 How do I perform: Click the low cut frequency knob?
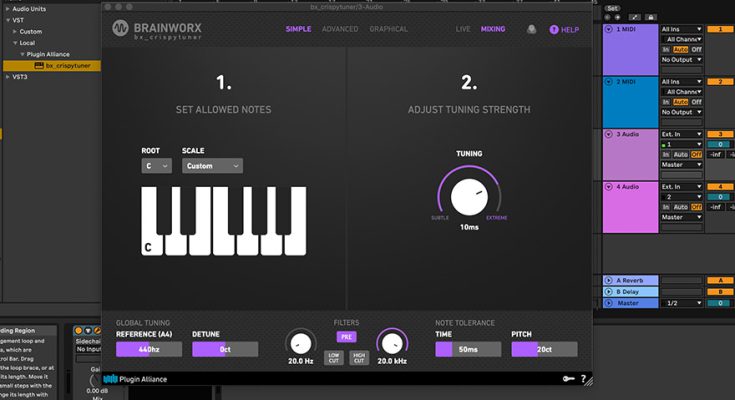pos(300,340)
